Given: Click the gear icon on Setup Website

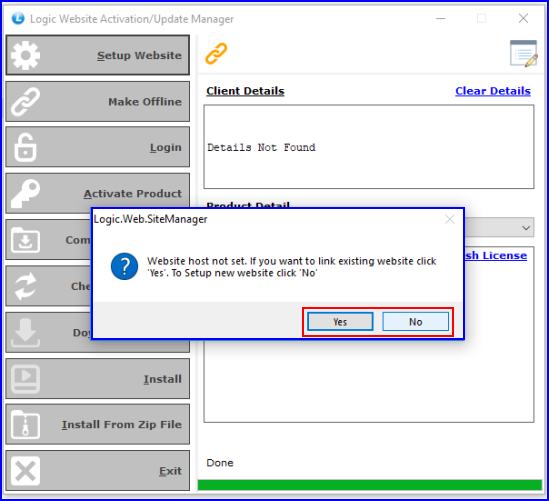Looking at the screenshot, I should [25, 55].
